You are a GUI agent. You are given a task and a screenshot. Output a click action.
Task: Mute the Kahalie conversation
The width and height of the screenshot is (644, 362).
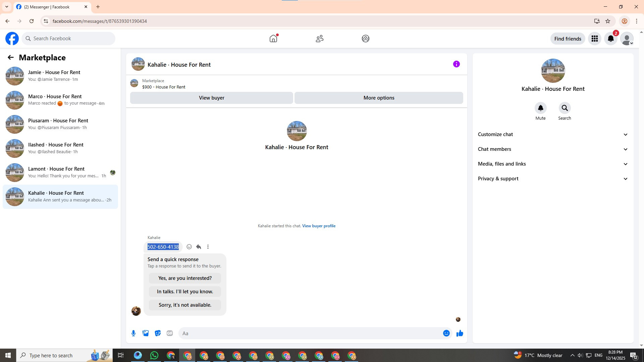[540, 108]
